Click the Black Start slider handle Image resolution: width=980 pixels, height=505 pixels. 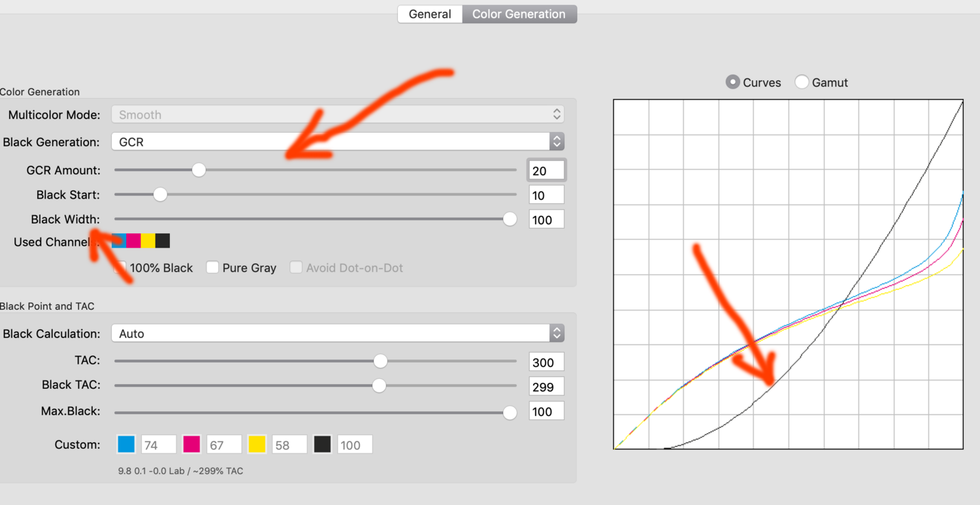pos(159,195)
